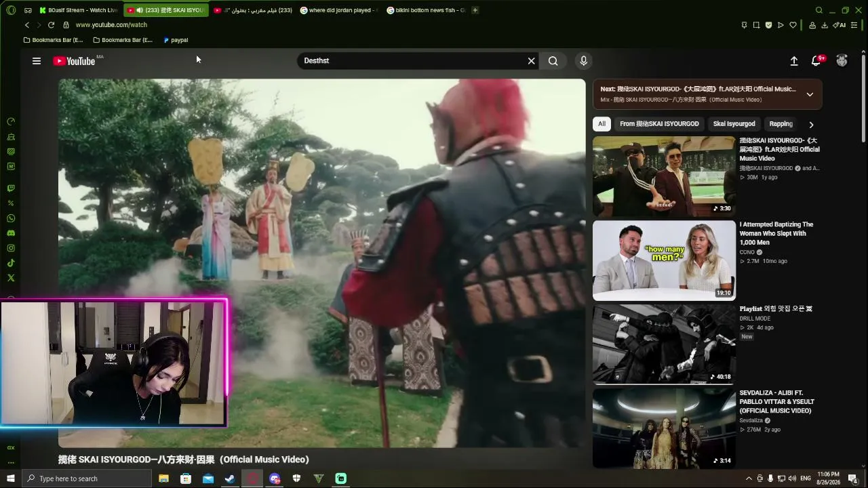This screenshot has width=868, height=488.
Task: Open the paypal bookmark
Action: pos(176,40)
